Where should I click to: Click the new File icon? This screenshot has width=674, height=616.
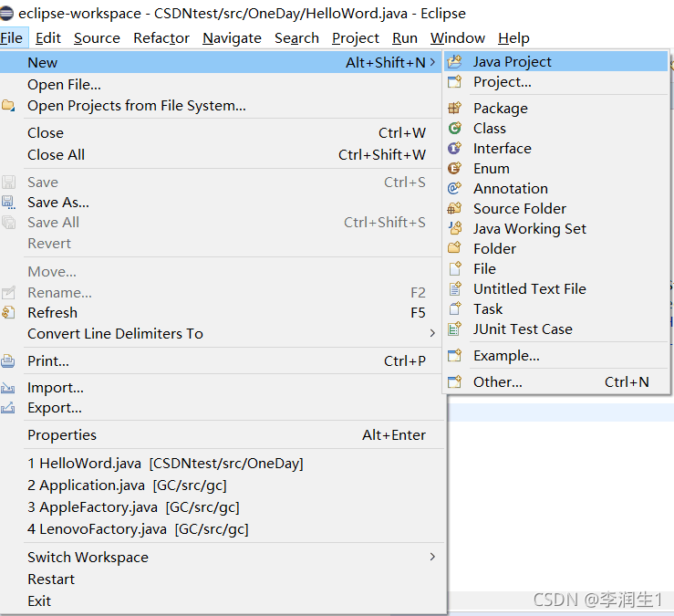[x=454, y=268]
